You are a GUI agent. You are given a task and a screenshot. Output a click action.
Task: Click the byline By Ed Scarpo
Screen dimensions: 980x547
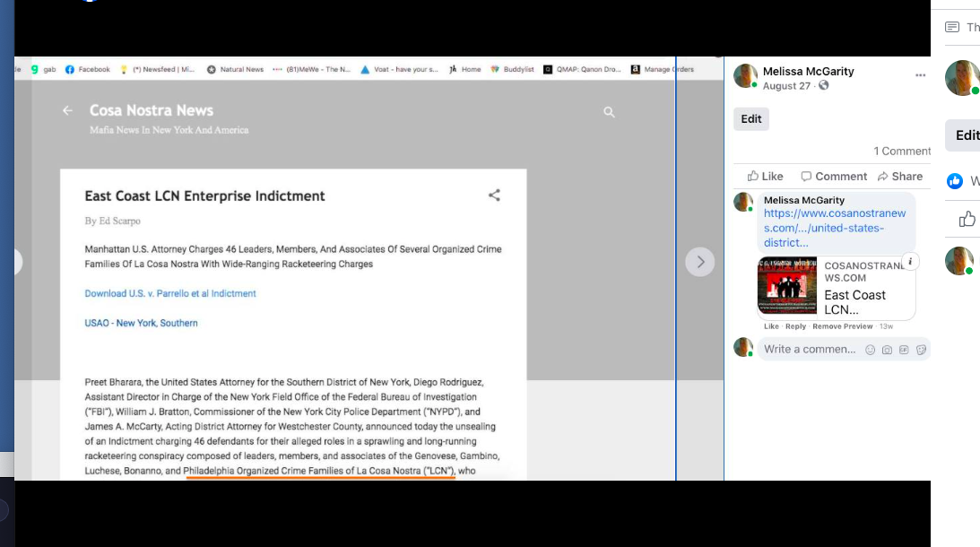[x=112, y=221]
